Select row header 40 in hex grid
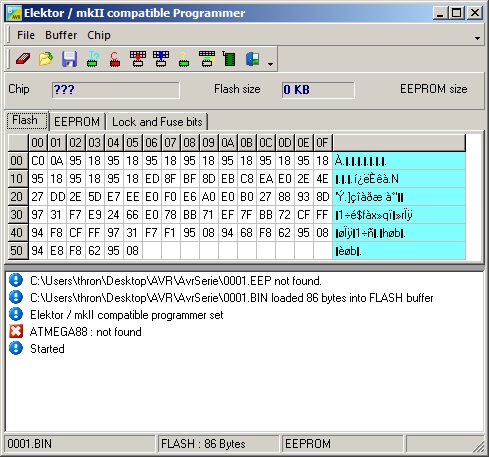This screenshot has width=489, height=457. coord(18,233)
